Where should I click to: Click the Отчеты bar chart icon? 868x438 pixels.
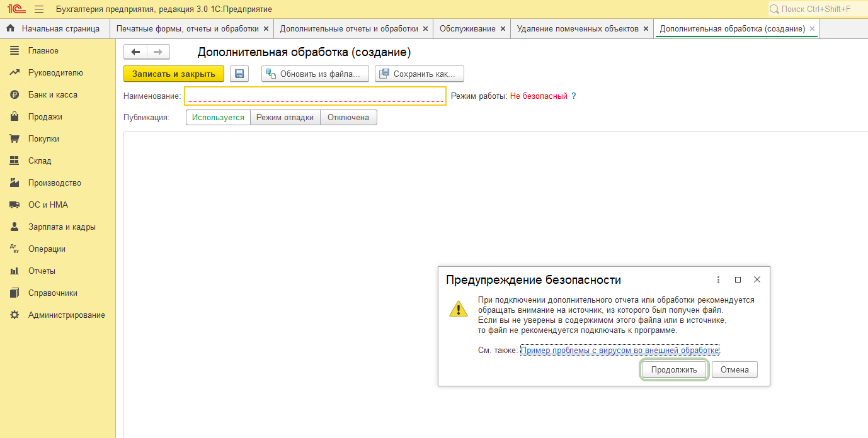pyautogui.click(x=14, y=271)
